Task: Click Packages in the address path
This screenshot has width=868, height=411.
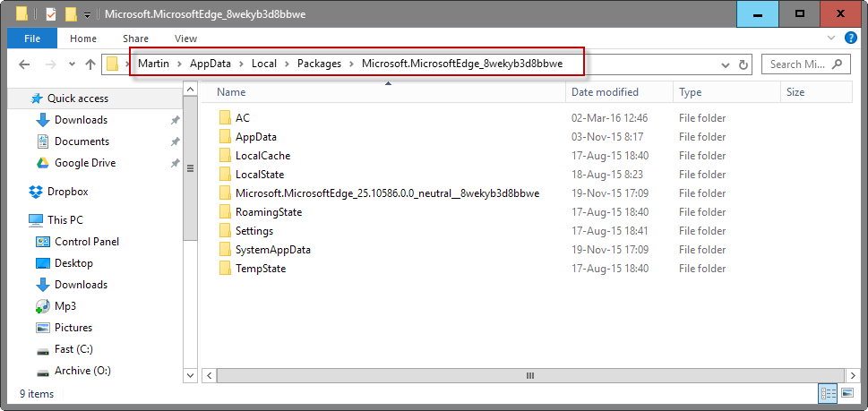Action: 320,64
